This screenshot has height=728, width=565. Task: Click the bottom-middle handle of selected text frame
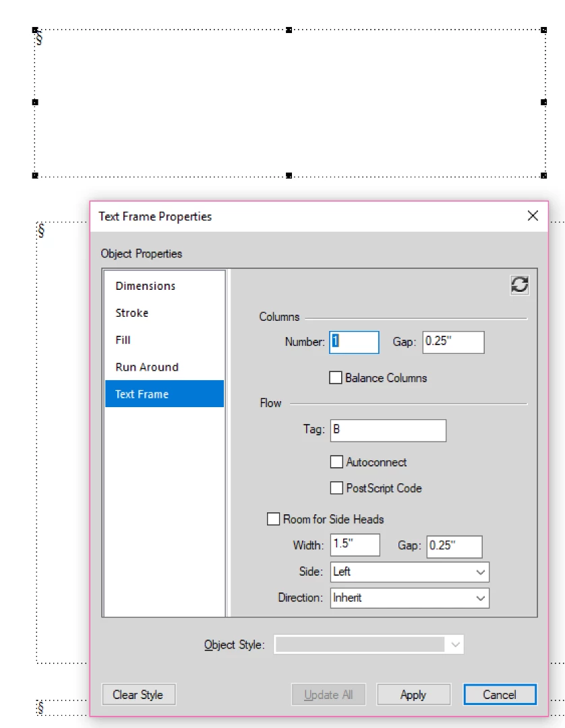tap(289, 175)
